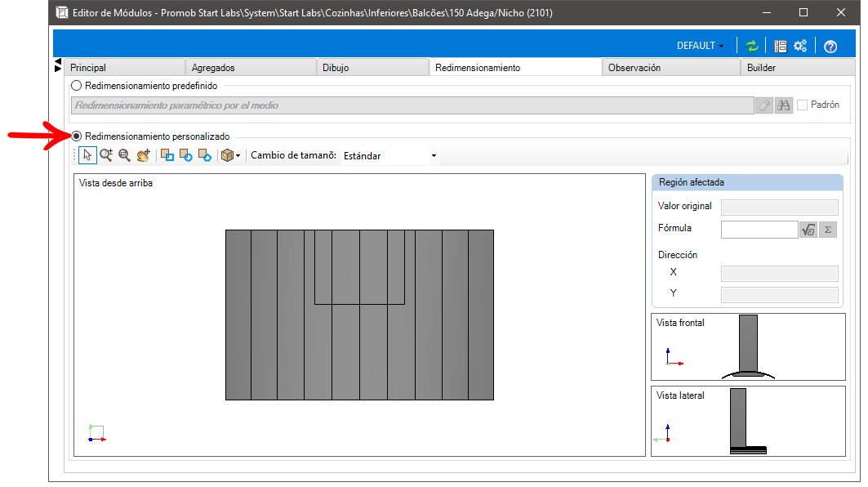Click the green refresh arrows icon

[x=752, y=46]
